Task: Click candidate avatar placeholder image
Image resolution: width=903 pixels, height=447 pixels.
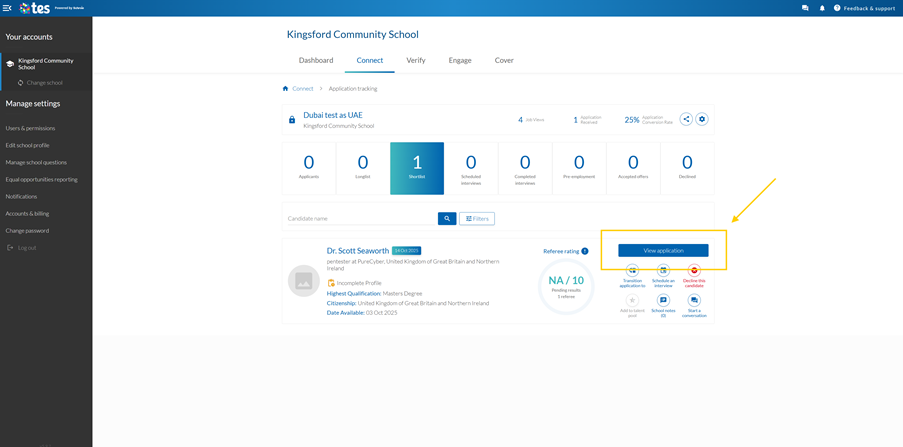Action: click(303, 281)
